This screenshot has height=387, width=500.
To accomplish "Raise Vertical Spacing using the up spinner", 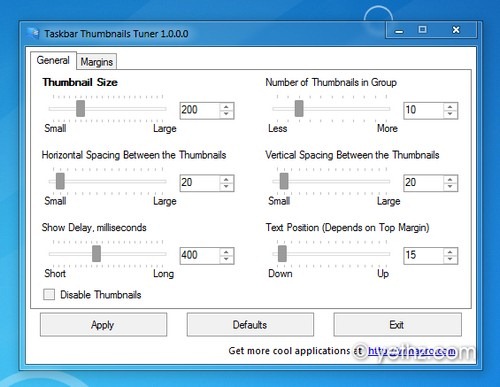I will (x=450, y=179).
